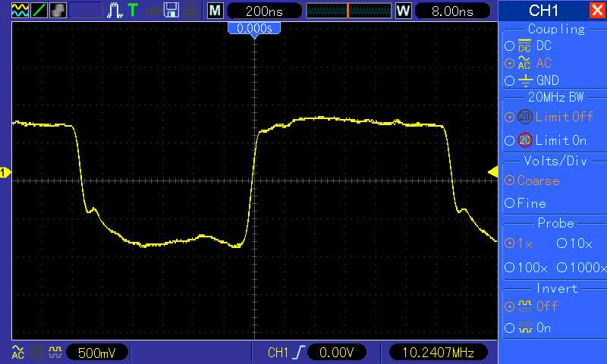Click the green T trigger status icon

(133, 10)
